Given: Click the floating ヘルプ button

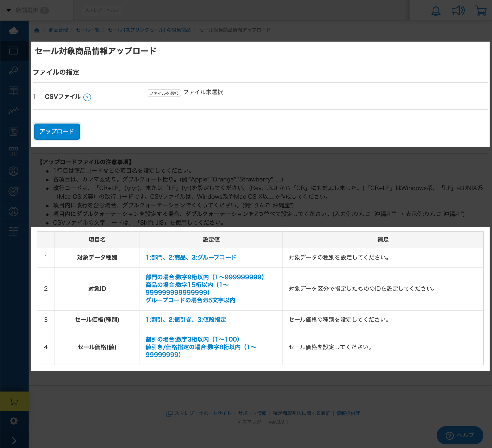Looking at the screenshot, I should click(460, 435).
